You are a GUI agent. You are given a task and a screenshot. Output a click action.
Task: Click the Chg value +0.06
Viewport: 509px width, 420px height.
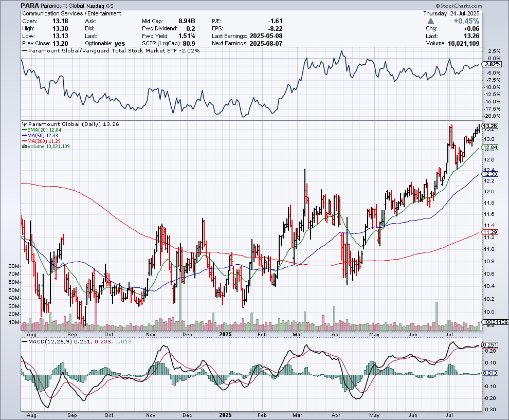click(470, 29)
